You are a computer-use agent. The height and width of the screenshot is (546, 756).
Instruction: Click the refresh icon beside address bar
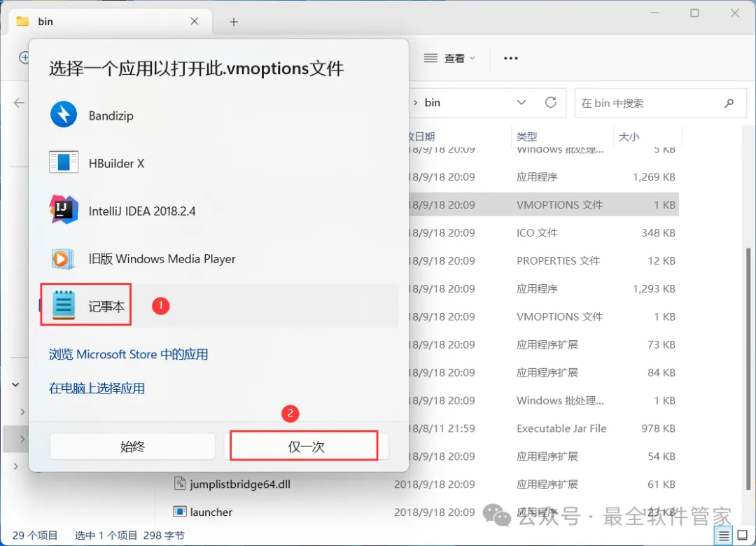click(x=551, y=102)
